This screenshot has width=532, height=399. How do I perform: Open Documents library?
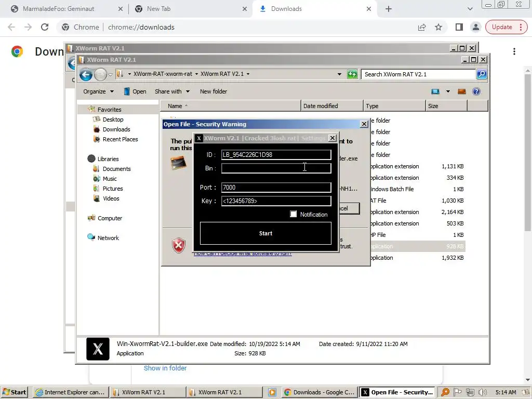tap(116, 169)
